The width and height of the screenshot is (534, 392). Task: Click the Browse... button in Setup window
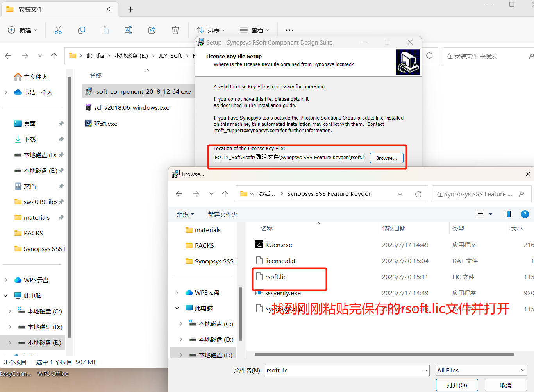[x=387, y=158]
